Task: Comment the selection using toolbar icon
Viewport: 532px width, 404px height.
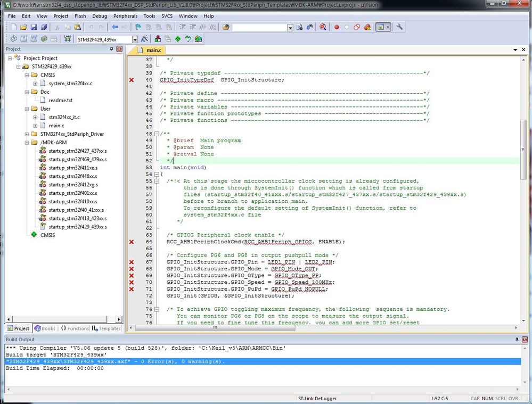Action: click(x=202, y=27)
